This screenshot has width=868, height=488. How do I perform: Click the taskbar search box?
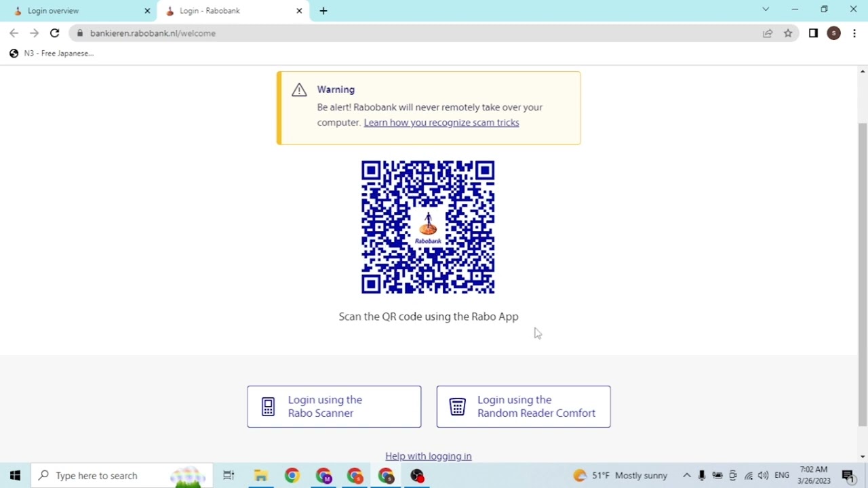pyautogui.click(x=122, y=476)
